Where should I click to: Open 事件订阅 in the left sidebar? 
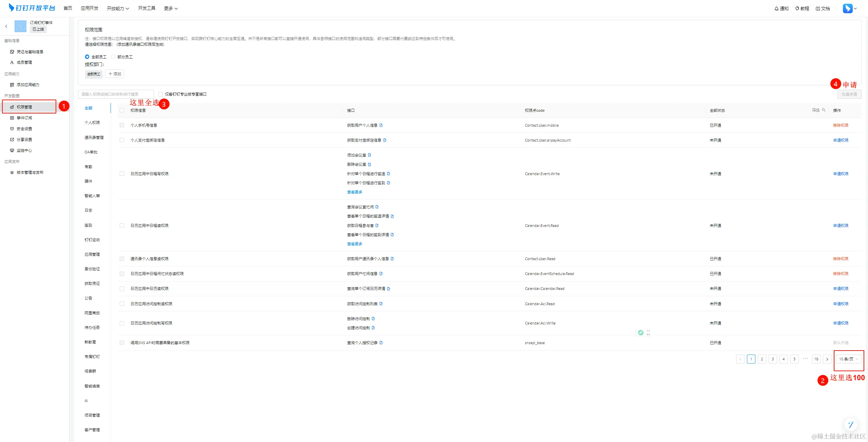point(24,118)
